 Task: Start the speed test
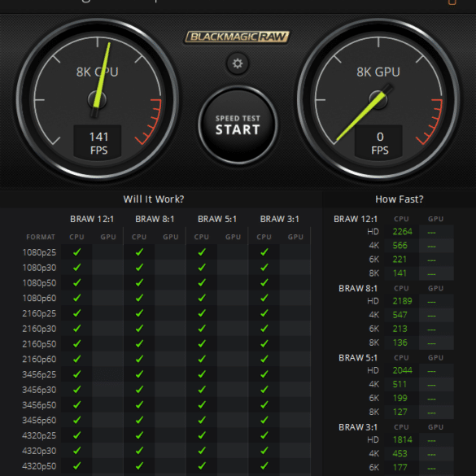click(x=238, y=125)
